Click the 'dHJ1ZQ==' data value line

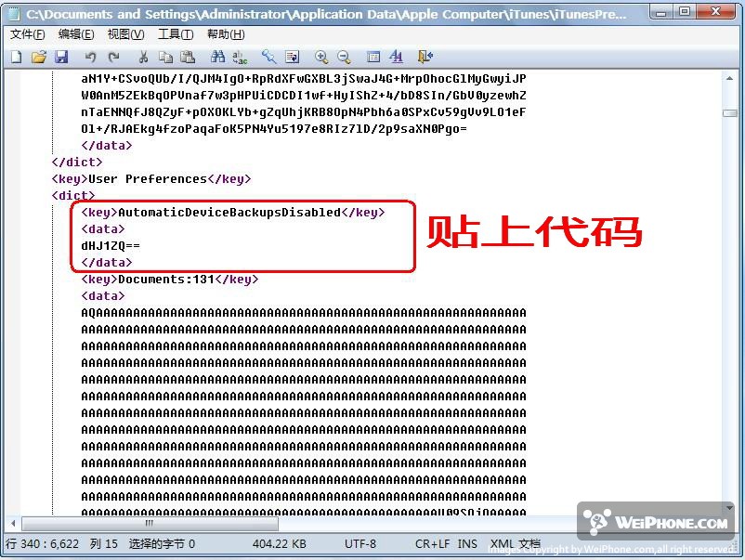tap(111, 246)
